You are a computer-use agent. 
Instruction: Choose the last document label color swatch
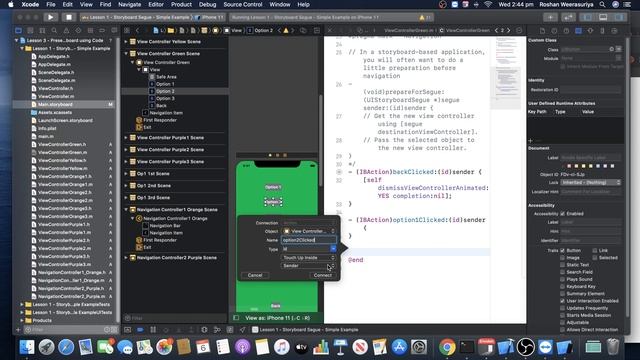(x=612, y=166)
